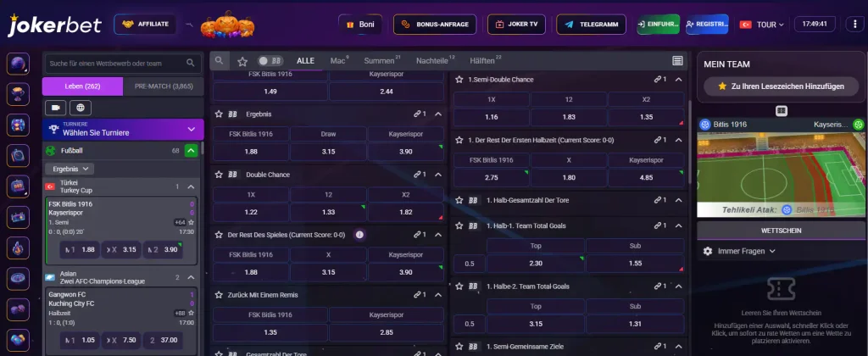Click the jokerbet logo
Image resolution: width=868 pixels, height=356 pixels.
click(53, 25)
